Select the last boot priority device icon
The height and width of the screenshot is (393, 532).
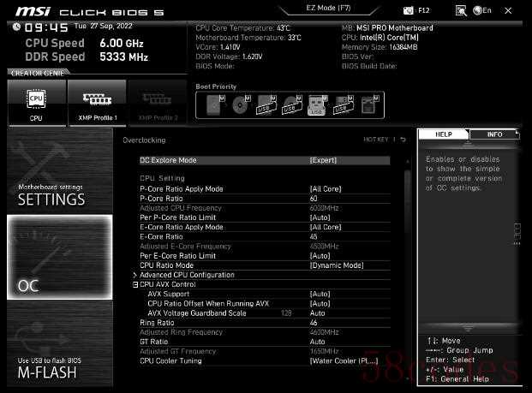369,105
